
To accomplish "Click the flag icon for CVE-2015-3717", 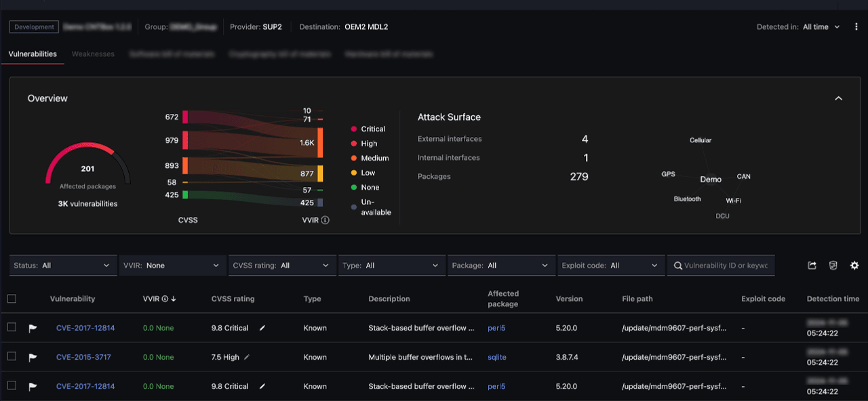I will 33,358.
